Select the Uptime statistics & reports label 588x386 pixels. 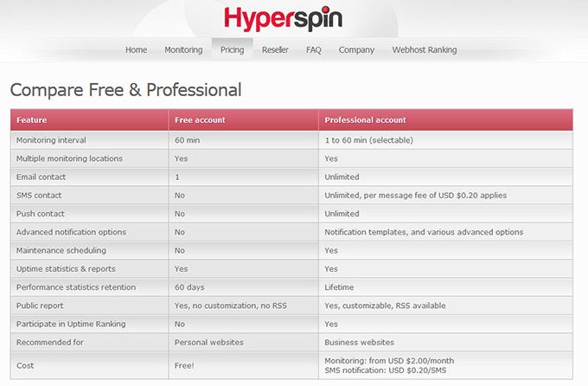pos(66,269)
